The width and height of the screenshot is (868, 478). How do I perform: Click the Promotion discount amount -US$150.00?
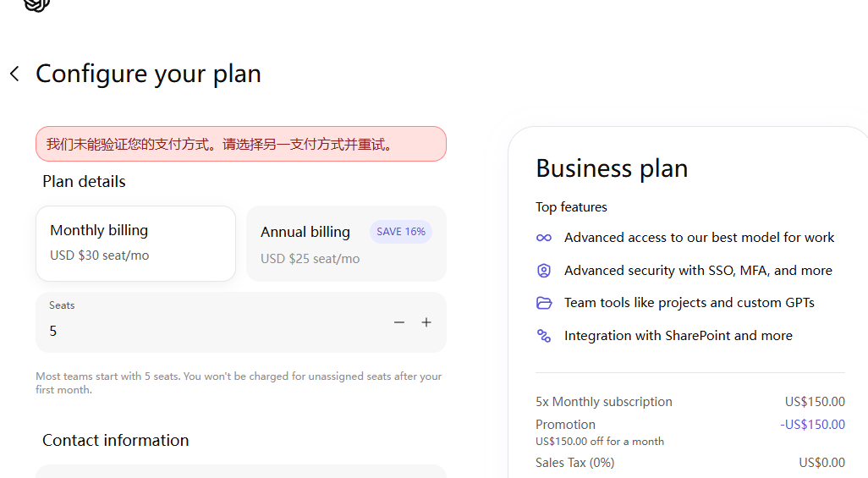[813, 424]
